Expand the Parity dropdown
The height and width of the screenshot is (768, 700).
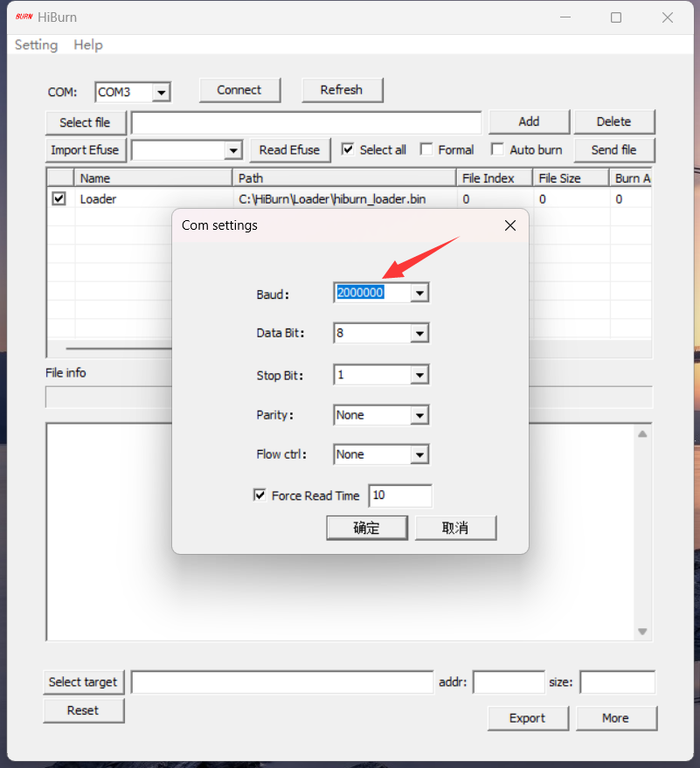click(x=419, y=415)
